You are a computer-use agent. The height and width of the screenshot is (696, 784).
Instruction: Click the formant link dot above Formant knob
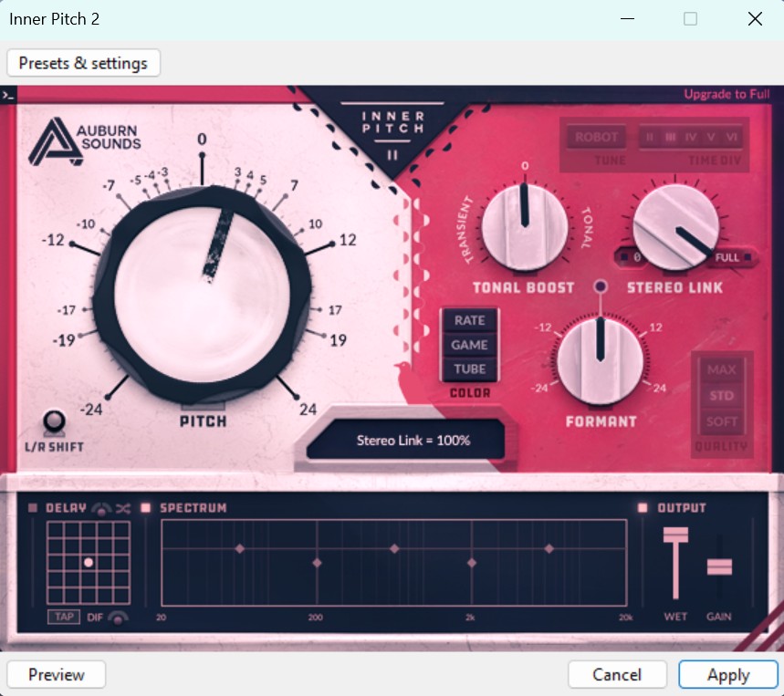point(601,286)
